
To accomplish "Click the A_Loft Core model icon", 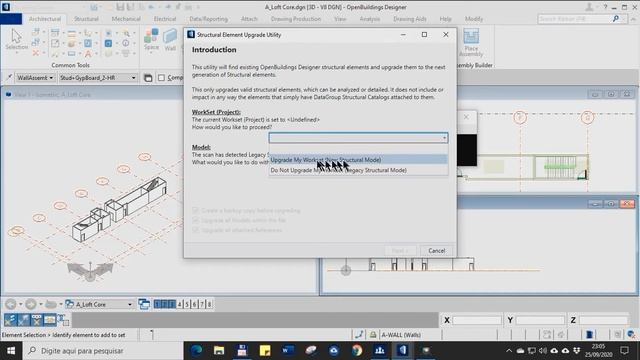I will pos(70,304).
